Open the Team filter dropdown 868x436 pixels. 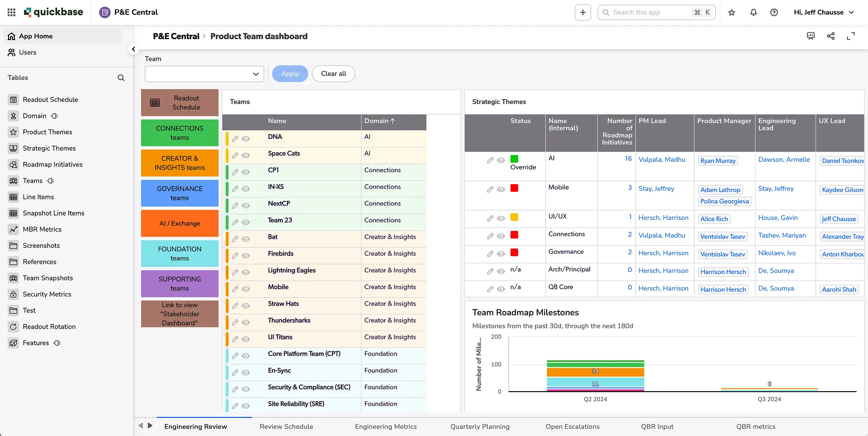pyautogui.click(x=204, y=74)
